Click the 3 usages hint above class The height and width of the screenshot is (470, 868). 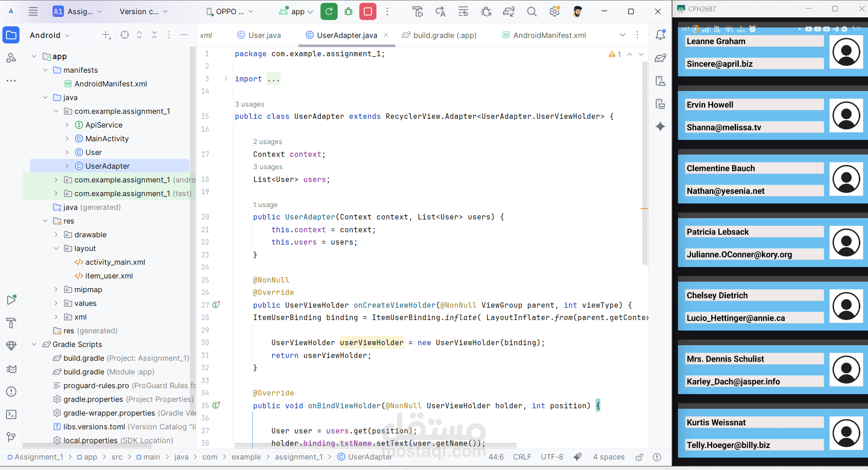[249, 104]
